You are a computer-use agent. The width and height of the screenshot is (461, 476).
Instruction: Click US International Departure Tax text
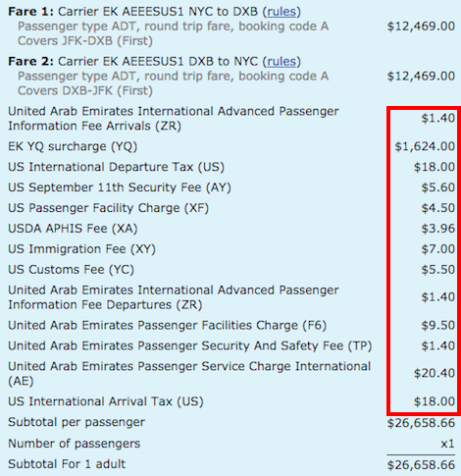pos(116,167)
